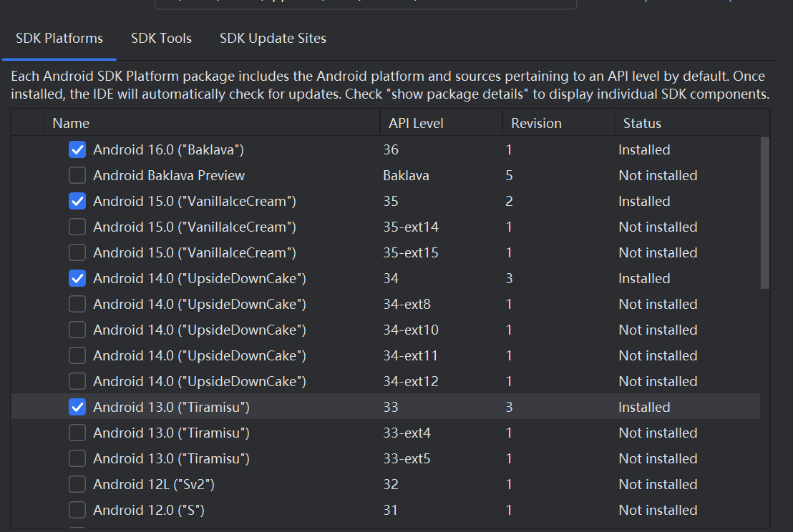Click 'Not installed' status of 33-ext5 row
This screenshot has height=532, width=793.
tap(658, 459)
